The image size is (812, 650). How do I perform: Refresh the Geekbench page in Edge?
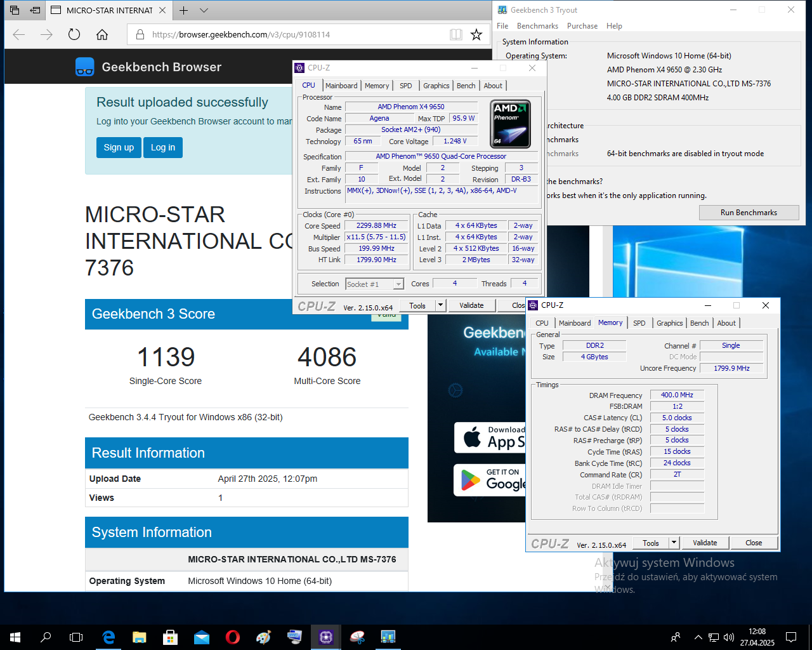(x=74, y=35)
